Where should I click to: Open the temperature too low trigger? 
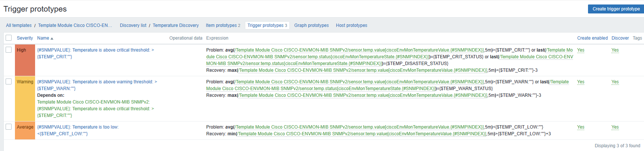(x=78, y=127)
